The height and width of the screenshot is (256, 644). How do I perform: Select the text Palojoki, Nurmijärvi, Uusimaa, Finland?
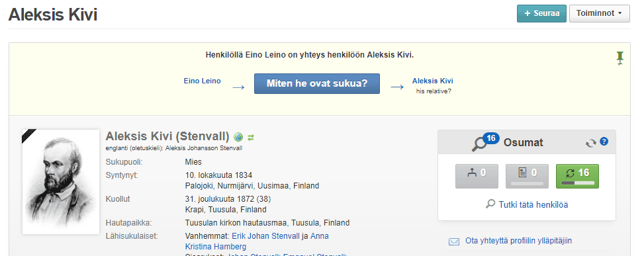(x=252, y=186)
